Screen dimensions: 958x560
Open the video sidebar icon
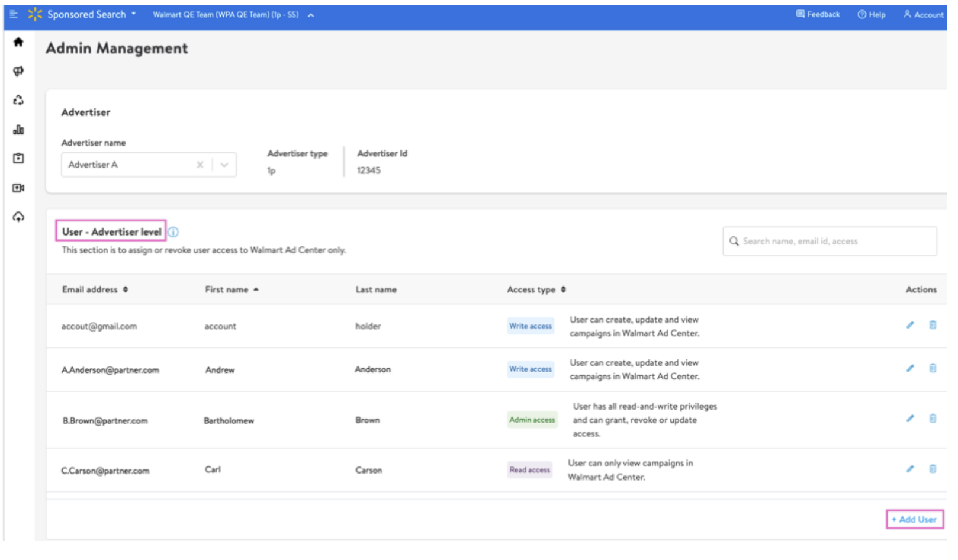coord(18,188)
